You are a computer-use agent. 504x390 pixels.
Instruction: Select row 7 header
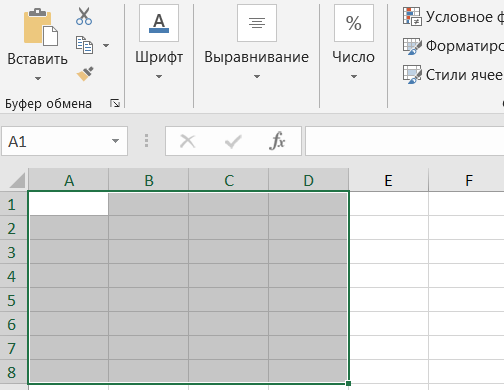(x=13, y=348)
